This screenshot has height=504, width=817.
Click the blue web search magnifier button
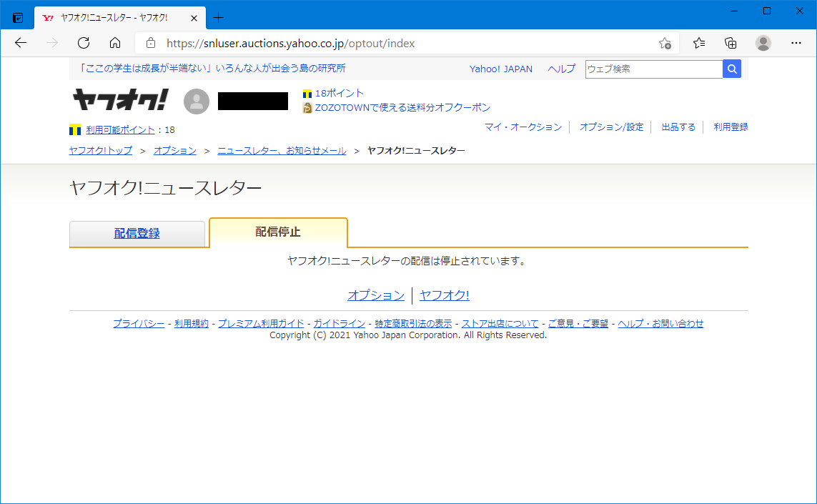coord(732,69)
